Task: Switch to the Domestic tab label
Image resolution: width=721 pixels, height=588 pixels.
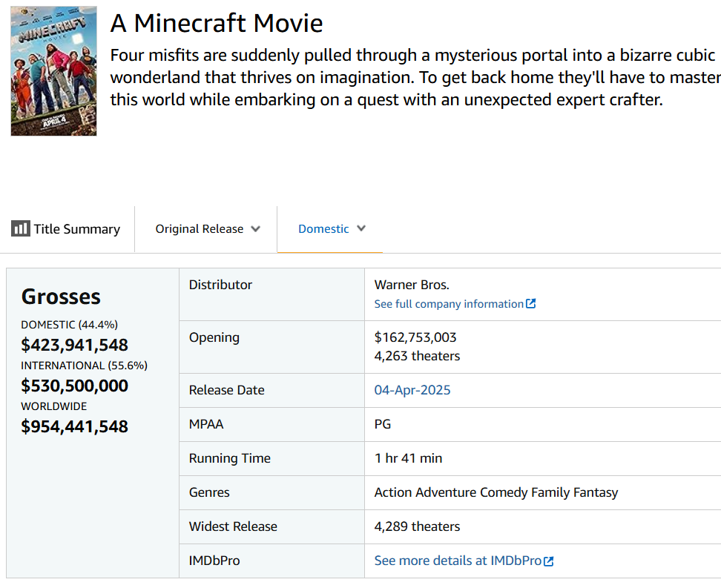Action: pos(323,229)
